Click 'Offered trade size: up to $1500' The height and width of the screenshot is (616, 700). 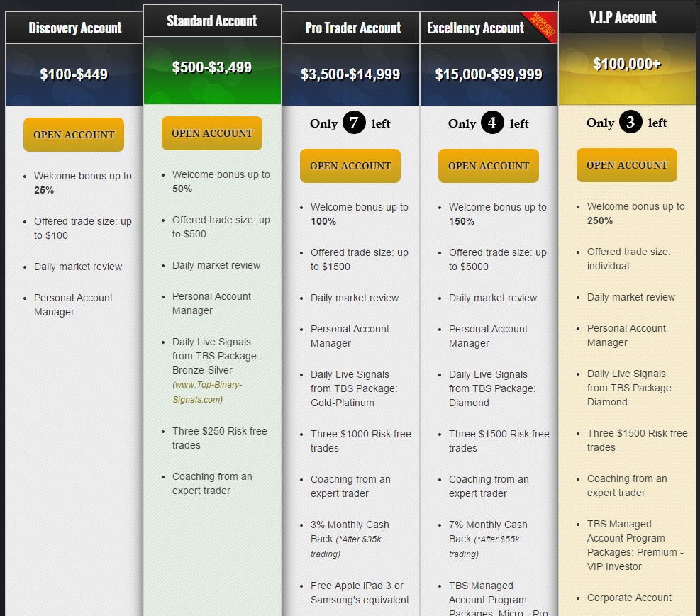(x=360, y=259)
